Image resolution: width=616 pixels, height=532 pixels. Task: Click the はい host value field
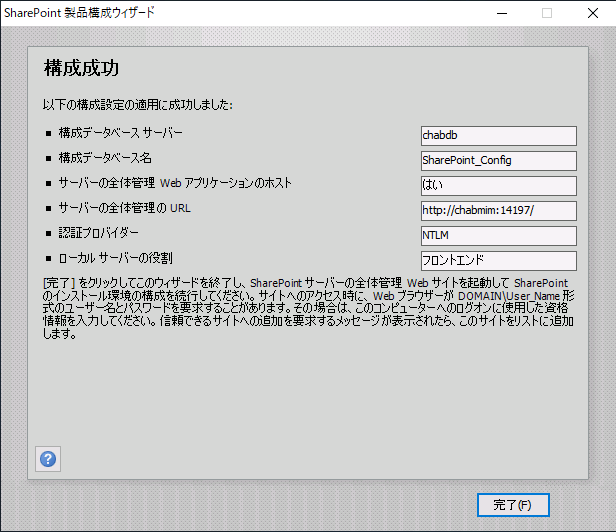tap(499, 185)
